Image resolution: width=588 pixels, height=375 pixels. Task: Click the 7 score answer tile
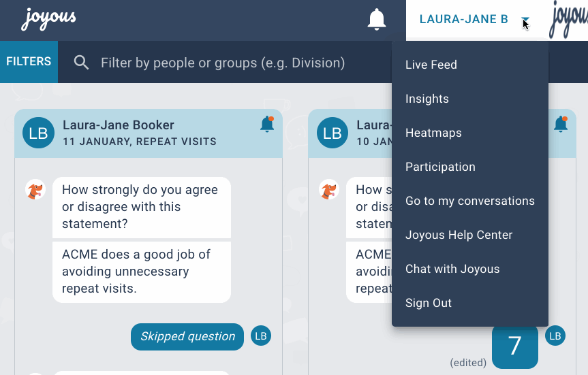(514, 346)
